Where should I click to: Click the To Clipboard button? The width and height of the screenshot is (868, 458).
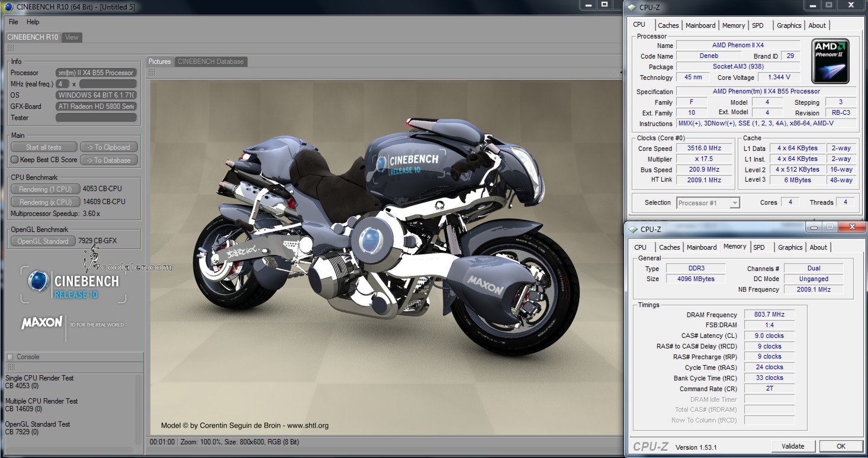[109, 147]
